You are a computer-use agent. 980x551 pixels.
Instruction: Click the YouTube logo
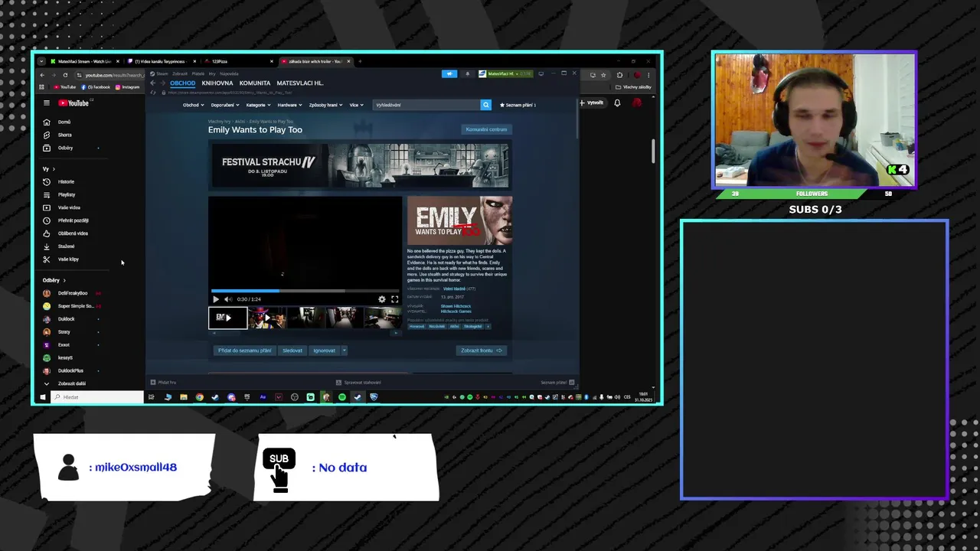[x=74, y=103]
